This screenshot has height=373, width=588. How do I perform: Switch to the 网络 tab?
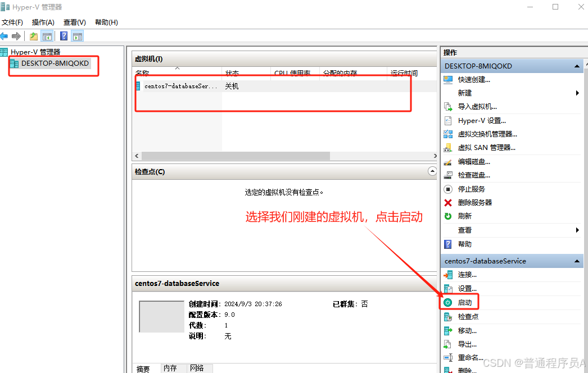coord(197,368)
